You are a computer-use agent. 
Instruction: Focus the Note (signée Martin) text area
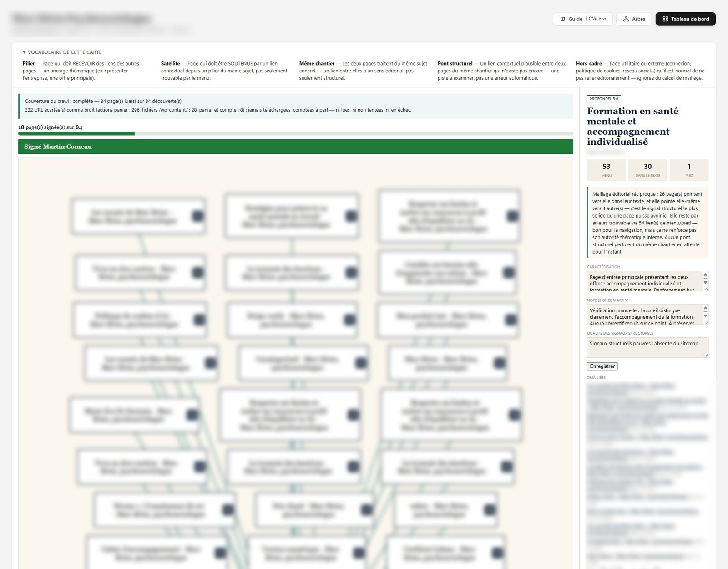(647, 315)
